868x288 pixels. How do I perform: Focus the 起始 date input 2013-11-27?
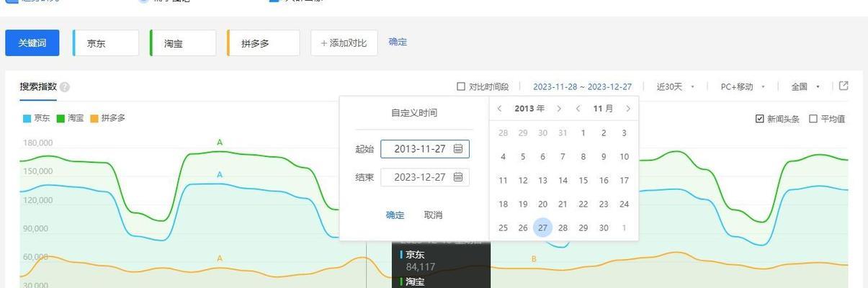tap(425, 149)
